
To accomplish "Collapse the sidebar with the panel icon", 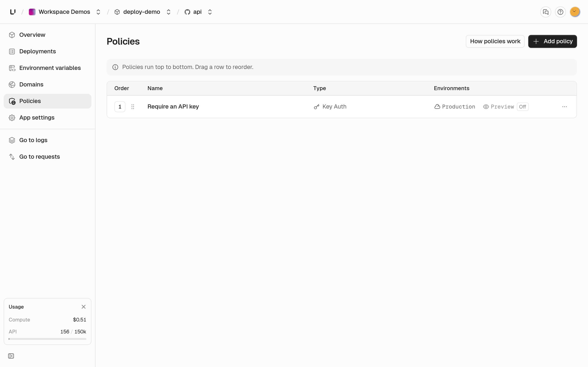I will click(11, 356).
